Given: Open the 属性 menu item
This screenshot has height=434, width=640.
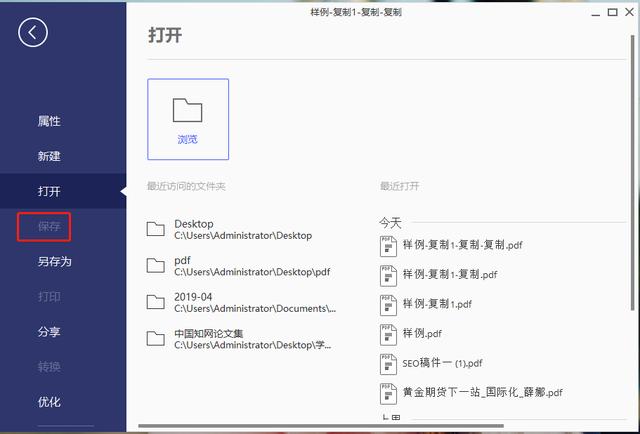Looking at the screenshot, I should coord(49,121).
